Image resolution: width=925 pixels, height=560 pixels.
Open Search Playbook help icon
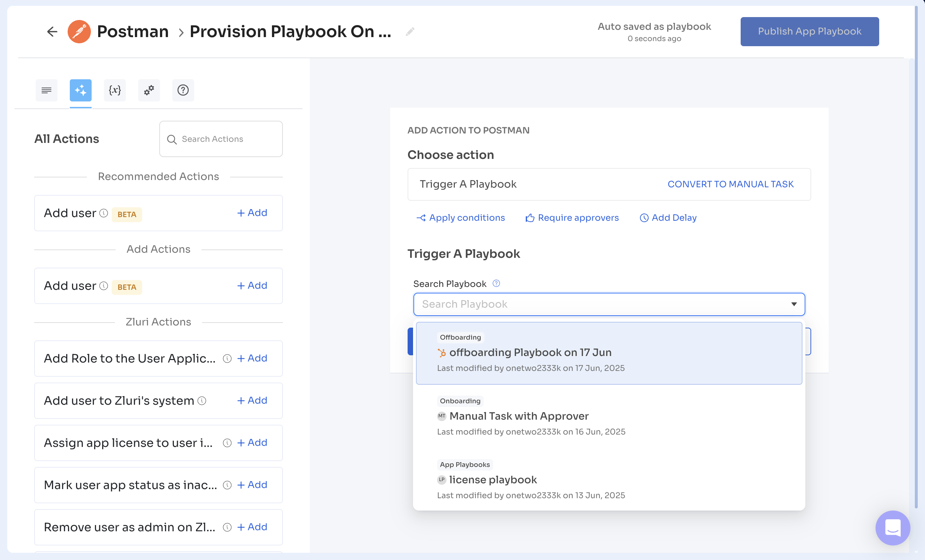496,284
